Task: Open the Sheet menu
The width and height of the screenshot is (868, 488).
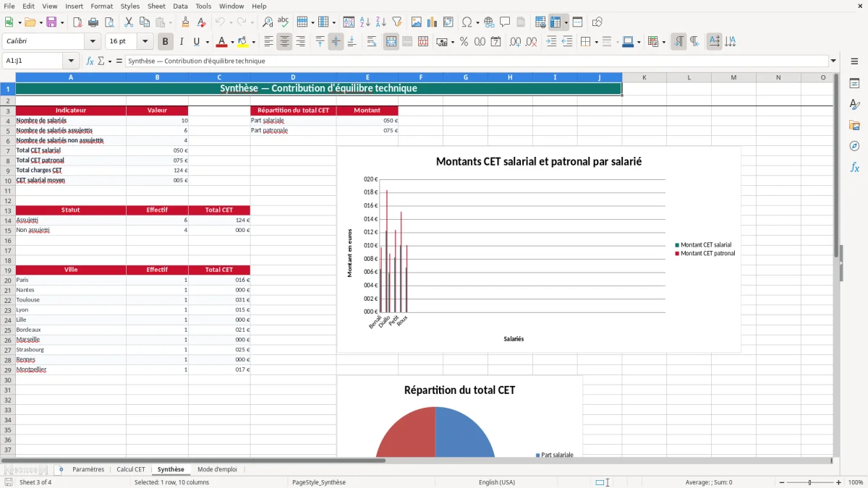Action: pos(156,6)
